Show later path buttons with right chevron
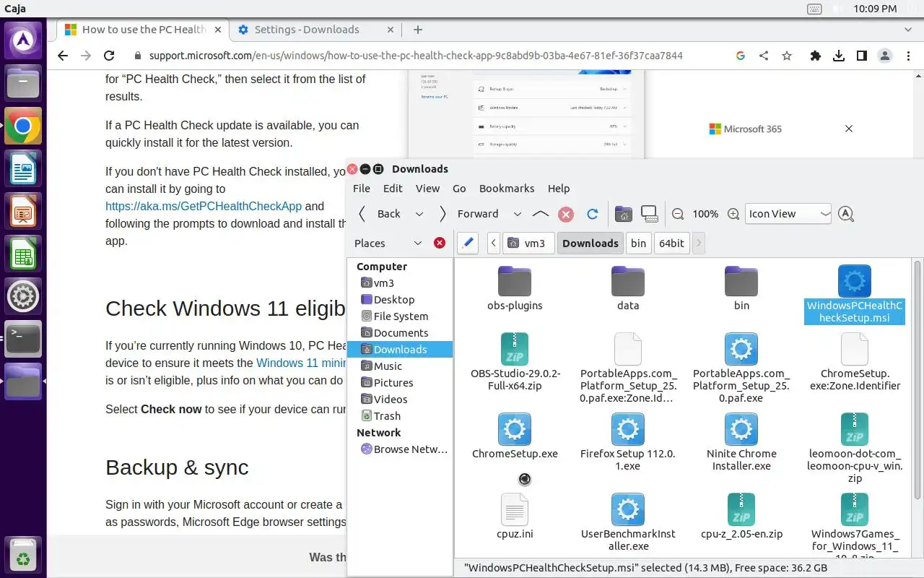 tap(698, 243)
